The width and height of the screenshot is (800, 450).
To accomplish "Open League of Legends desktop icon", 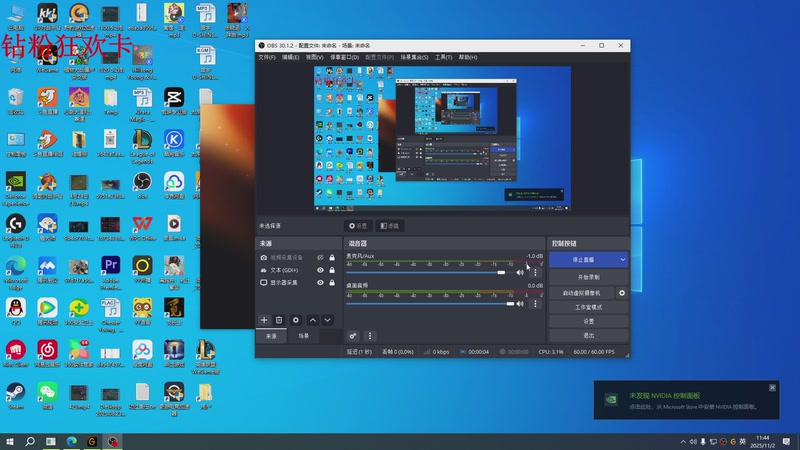I will [x=142, y=146].
